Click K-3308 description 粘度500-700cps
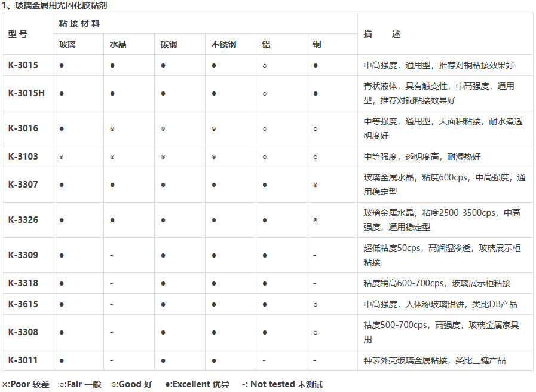This screenshot has height=392, width=536. 442,332
